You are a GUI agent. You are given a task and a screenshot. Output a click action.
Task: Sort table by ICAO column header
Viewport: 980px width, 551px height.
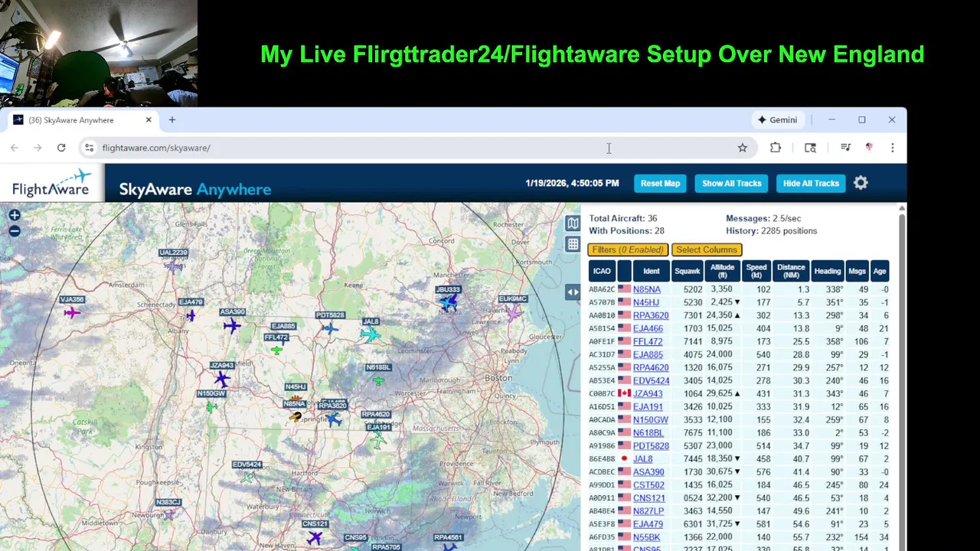click(602, 271)
